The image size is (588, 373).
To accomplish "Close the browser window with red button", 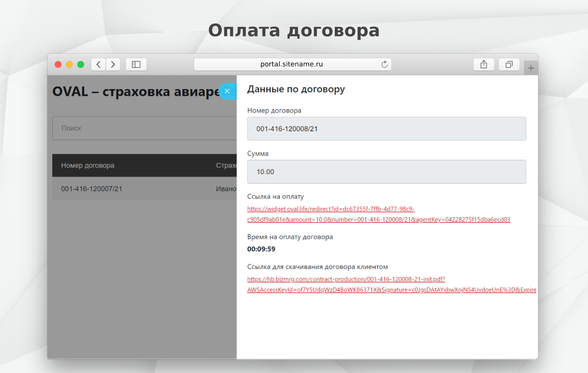I will point(58,65).
